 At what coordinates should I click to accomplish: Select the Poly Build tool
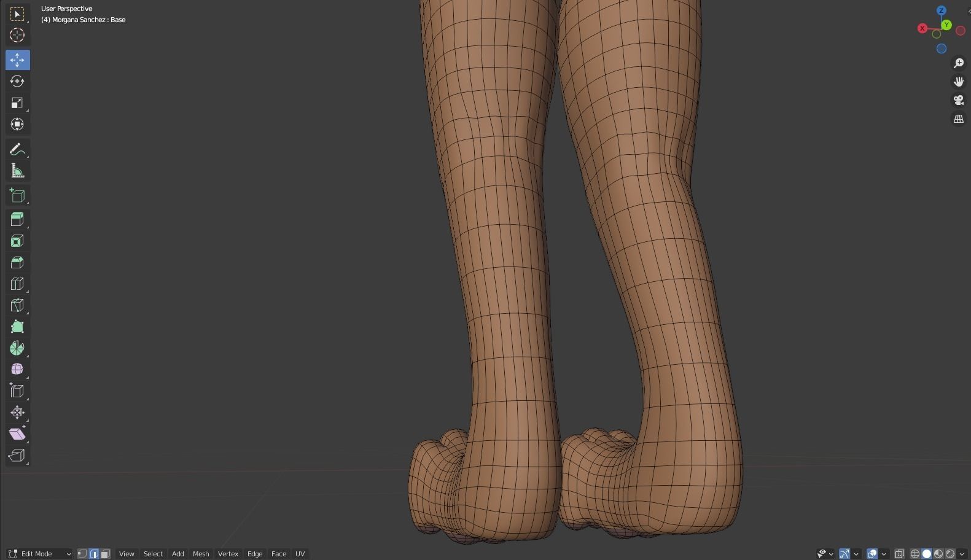coord(17,327)
